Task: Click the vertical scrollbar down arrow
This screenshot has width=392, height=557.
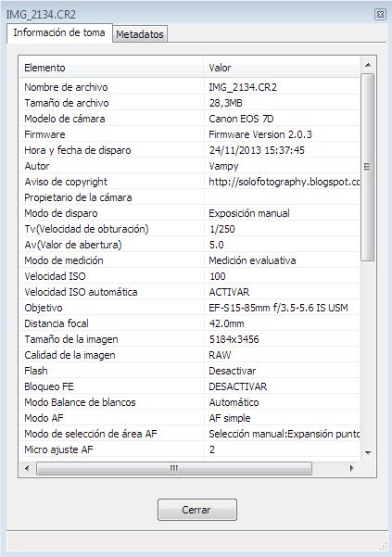Action: point(368,452)
